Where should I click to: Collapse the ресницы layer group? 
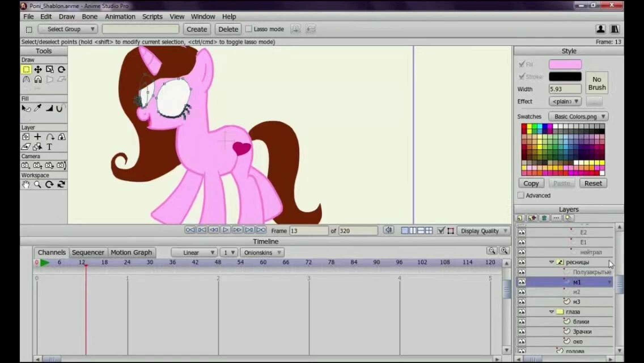(552, 262)
